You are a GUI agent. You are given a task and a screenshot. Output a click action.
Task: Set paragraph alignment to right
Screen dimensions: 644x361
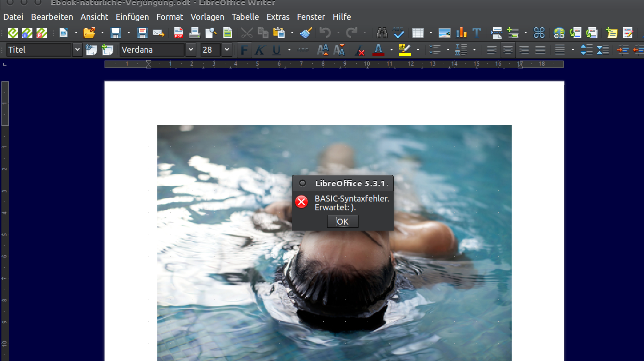click(524, 49)
